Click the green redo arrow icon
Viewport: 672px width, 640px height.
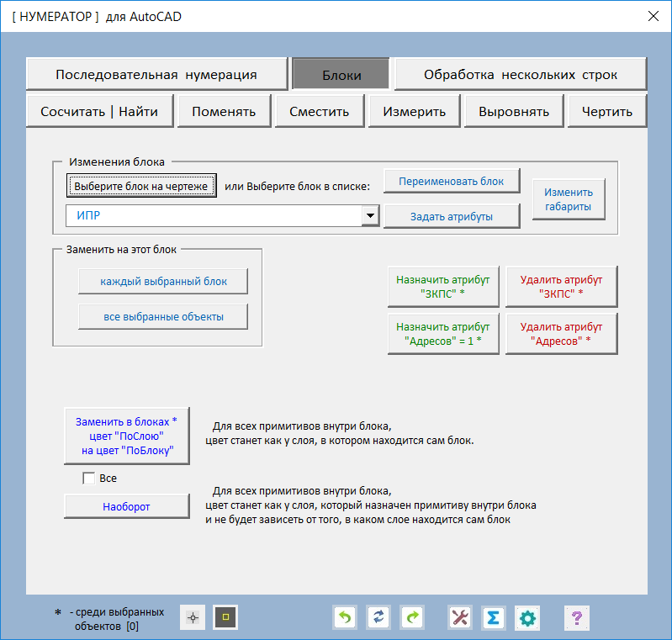click(x=412, y=617)
